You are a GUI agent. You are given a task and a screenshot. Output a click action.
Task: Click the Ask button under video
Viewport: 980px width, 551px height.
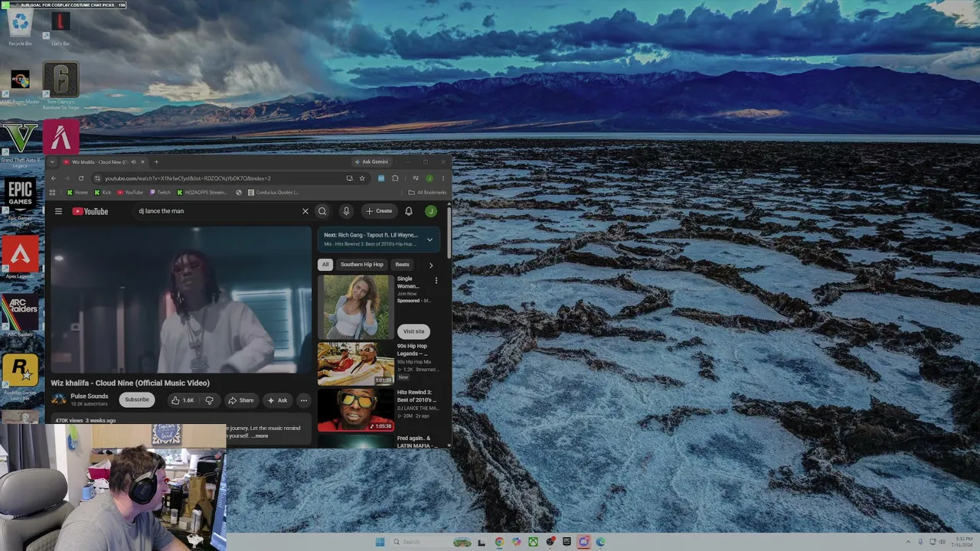click(277, 400)
